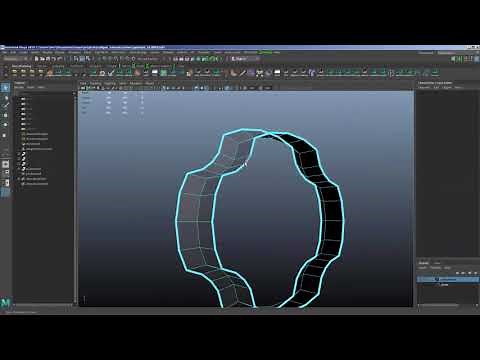This screenshot has height=360, width=480.
Task: Switch to the Anim layer tab
Action: click(437, 263)
